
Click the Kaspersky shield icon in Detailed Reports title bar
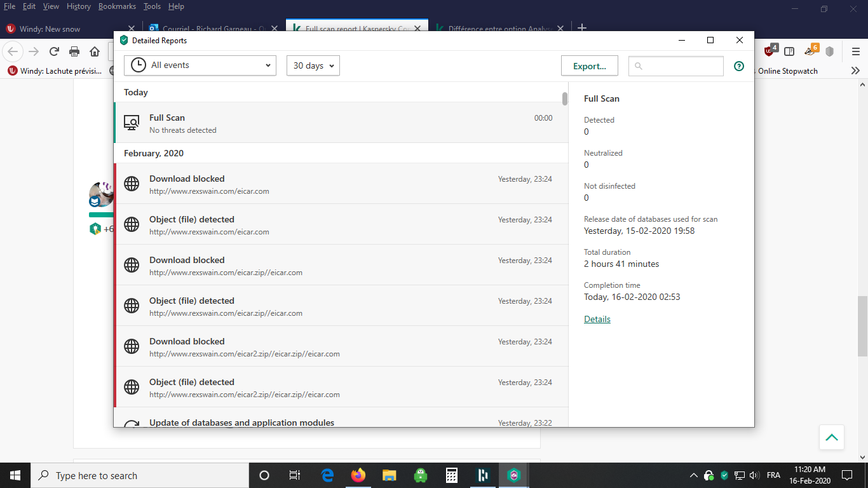pyautogui.click(x=124, y=40)
